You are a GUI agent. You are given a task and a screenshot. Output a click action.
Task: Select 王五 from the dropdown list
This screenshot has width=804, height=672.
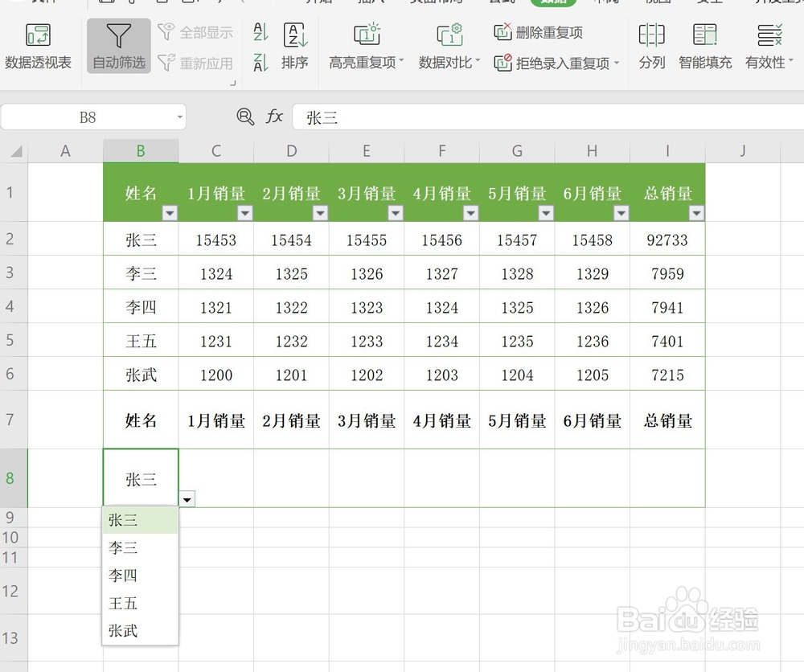121,604
